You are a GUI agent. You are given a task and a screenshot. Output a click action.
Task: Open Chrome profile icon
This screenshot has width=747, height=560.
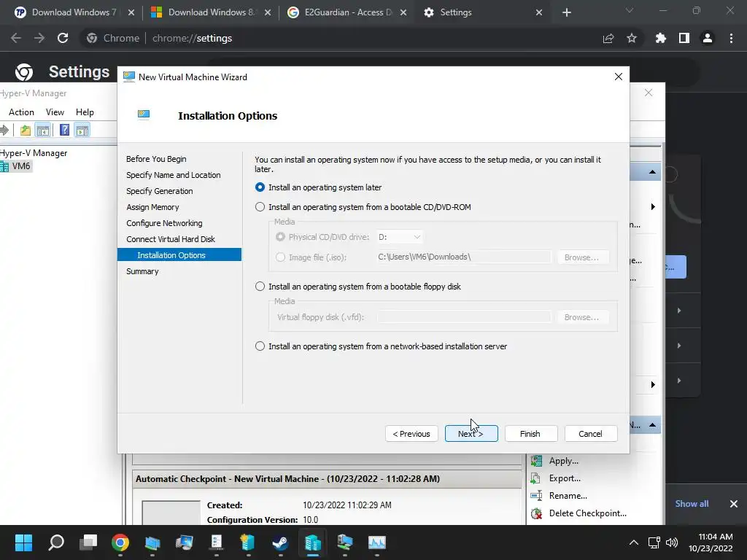(x=708, y=38)
